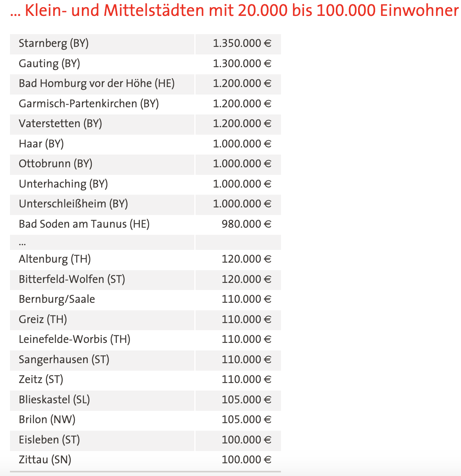Viewport: 461px width, 476px height.
Task: Click the Leinefelde-Worbis (TH) row
Action: click(x=145, y=340)
